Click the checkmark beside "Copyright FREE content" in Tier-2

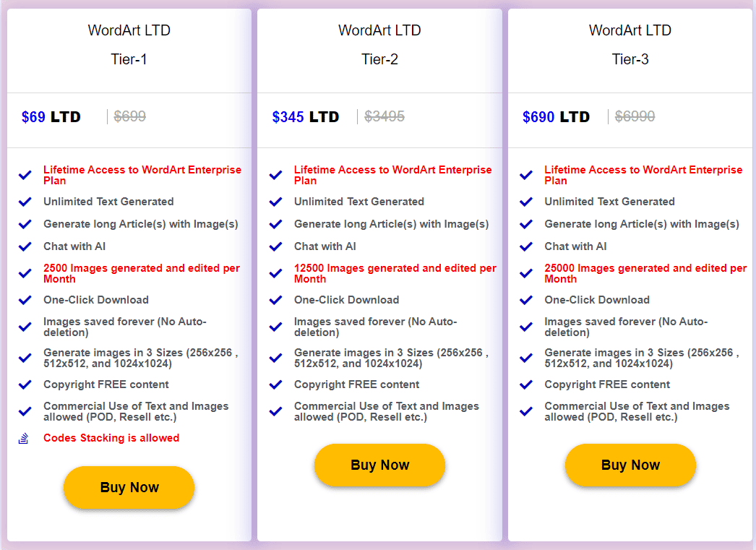click(275, 384)
